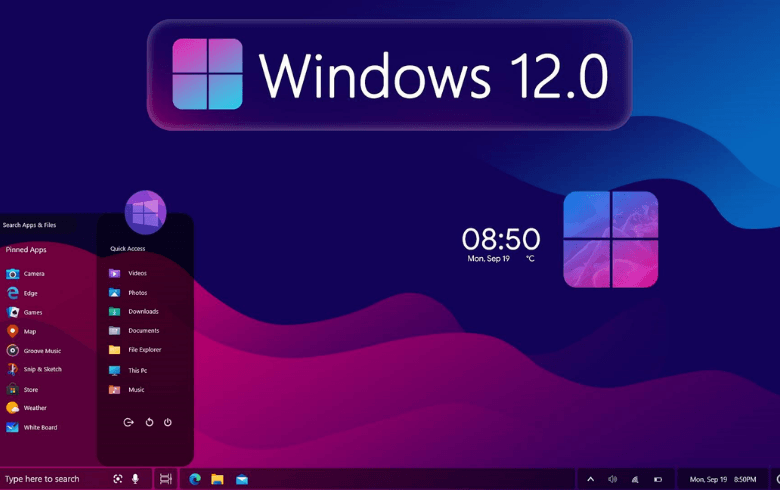This screenshot has height=490, width=780.
Task: Click the °C temperature label on widget
Action: coord(530,259)
